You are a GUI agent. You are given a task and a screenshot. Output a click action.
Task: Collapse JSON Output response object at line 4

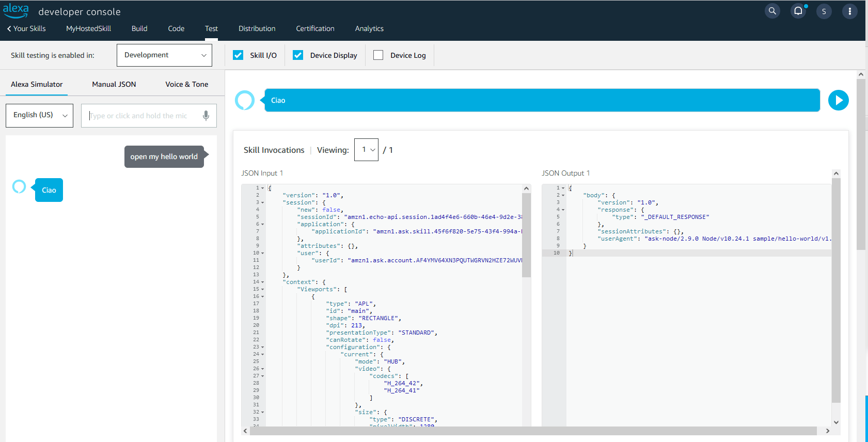click(563, 210)
